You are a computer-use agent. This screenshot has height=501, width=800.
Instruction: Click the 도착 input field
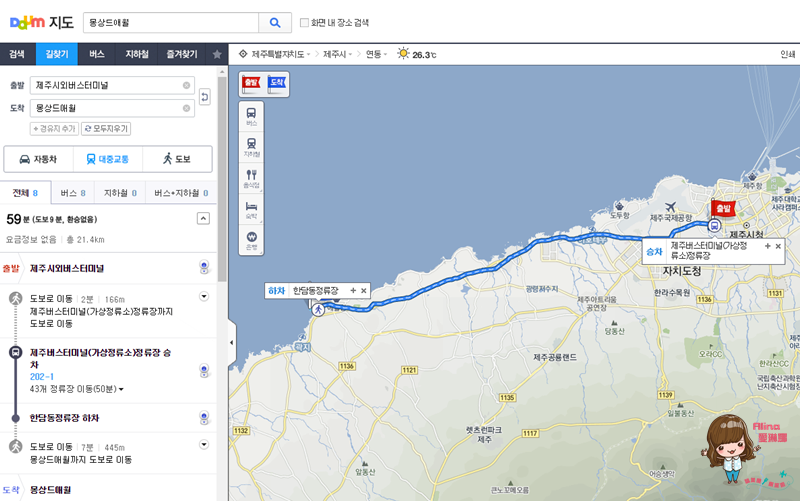tap(112, 108)
